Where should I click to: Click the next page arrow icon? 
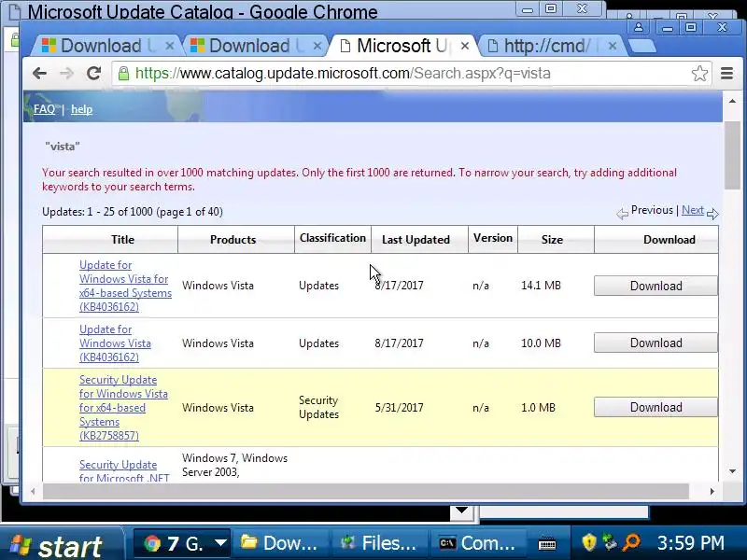(712, 214)
